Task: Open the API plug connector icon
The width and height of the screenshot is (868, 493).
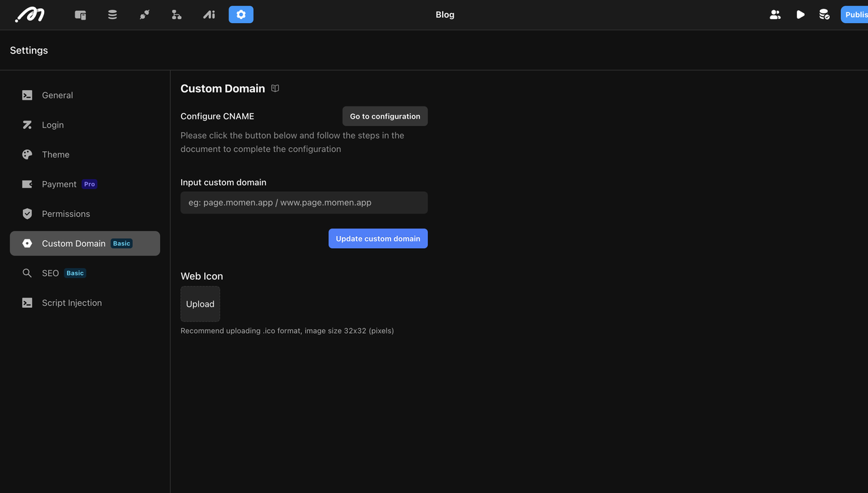Action: coord(144,14)
